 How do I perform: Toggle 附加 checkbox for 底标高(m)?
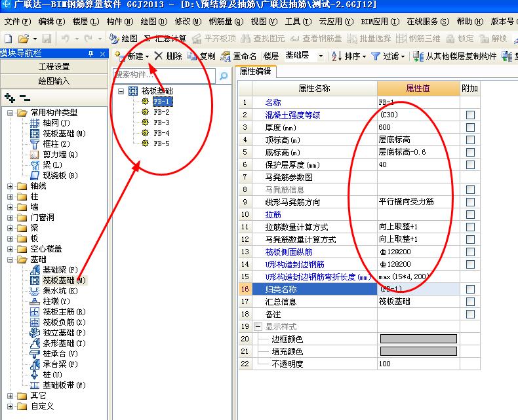[470, 152]
